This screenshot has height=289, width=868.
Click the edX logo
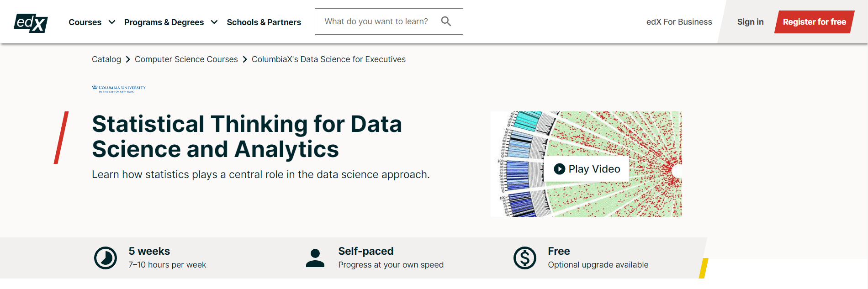click(30, 21)
